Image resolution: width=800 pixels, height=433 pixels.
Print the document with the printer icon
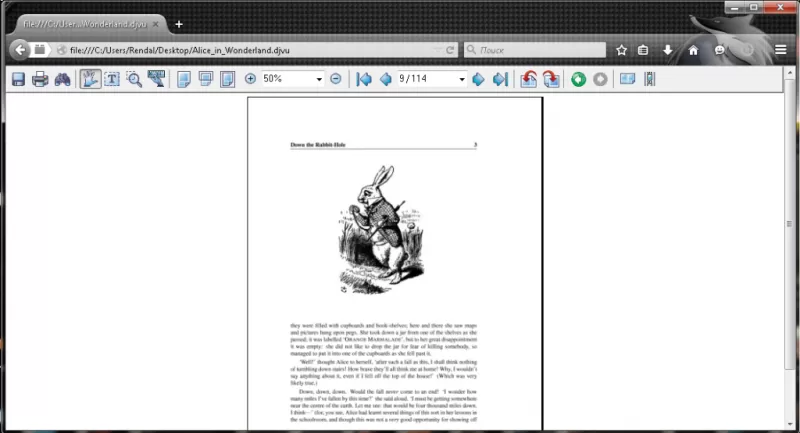coord(40,79)
